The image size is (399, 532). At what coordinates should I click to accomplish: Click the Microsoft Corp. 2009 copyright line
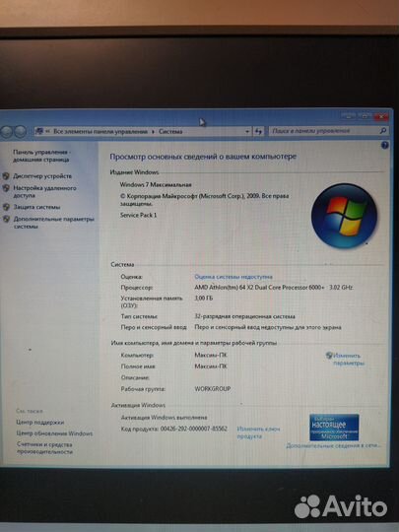coord(204,199)
